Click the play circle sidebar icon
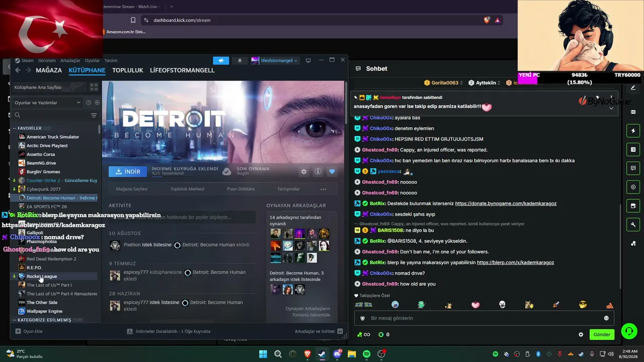 pyautogui.click(x=633, y=187)
